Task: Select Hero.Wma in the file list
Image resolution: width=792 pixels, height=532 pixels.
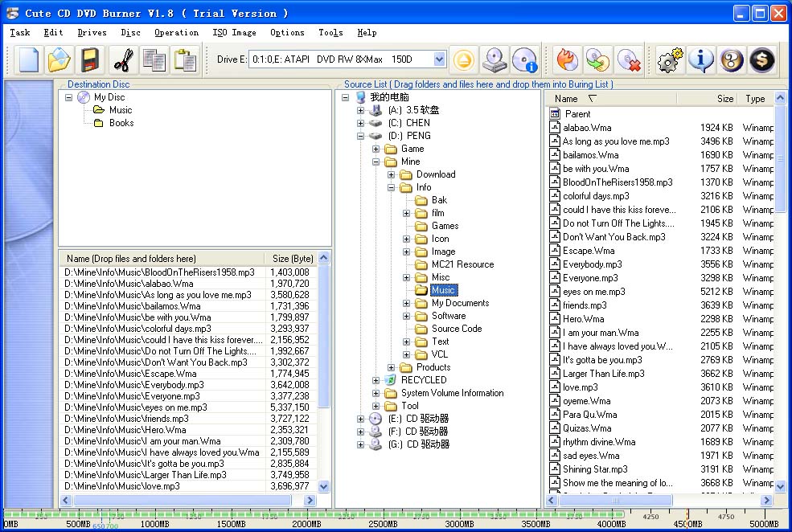Action: (584, 319)
